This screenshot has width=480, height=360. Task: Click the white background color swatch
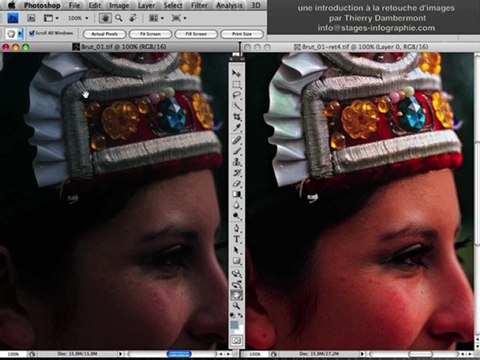(239, 329)
